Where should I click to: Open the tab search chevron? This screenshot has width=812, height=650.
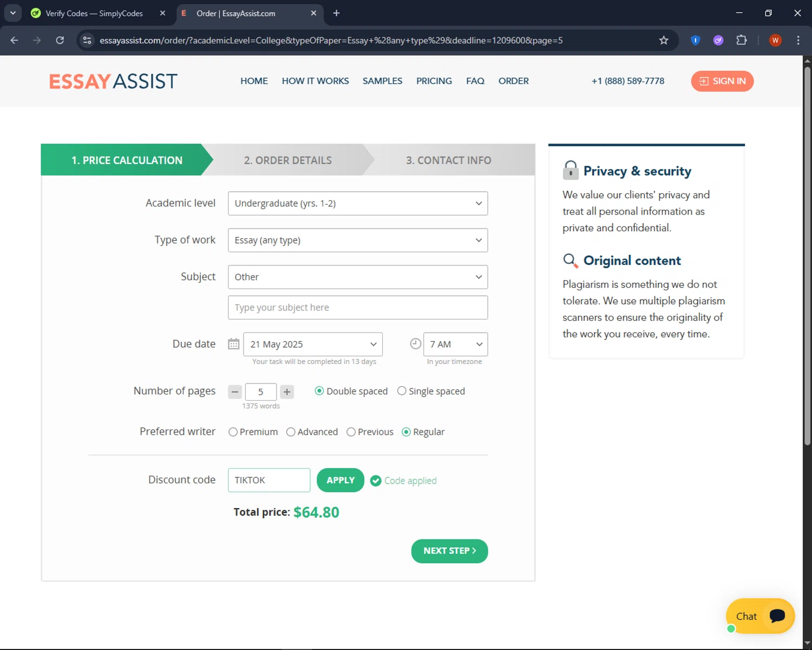(x=13, y=13)
